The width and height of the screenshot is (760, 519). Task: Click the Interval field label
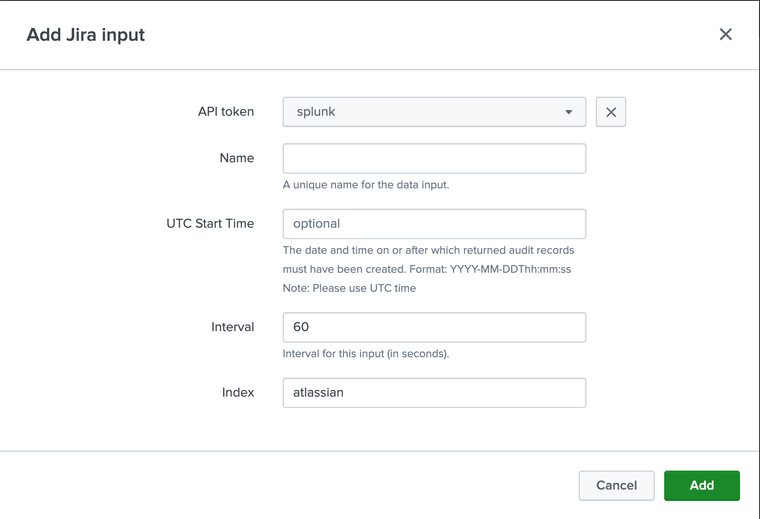point(233,327)
